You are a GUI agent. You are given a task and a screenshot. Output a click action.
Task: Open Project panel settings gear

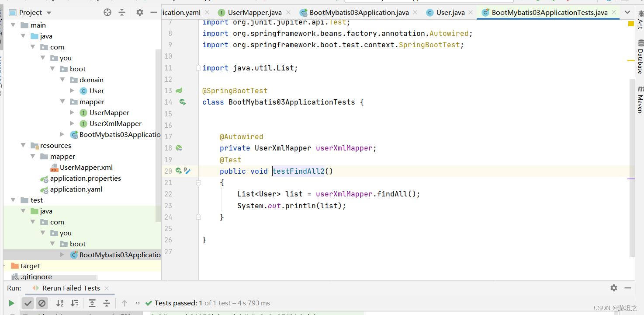(x=139, y=12)
